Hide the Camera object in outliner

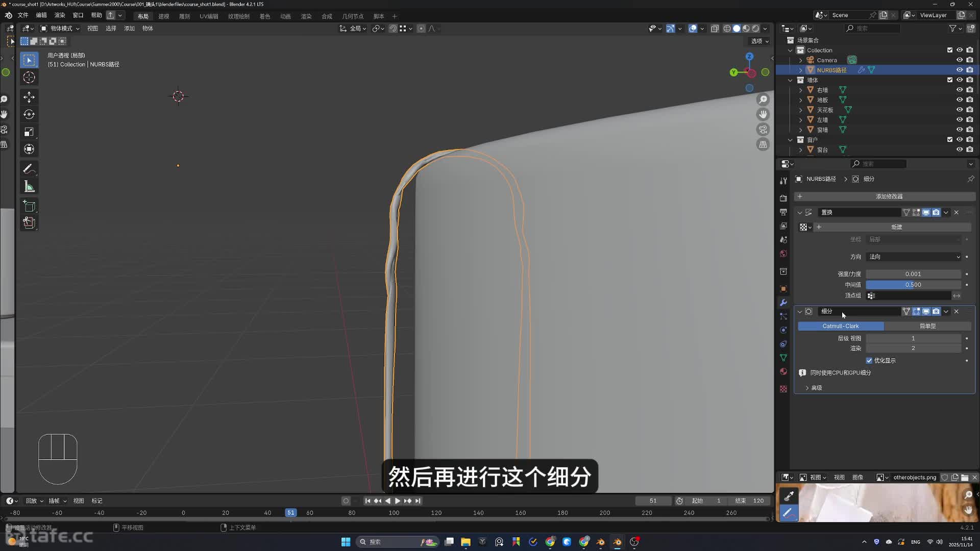click(x=960, y=60)
